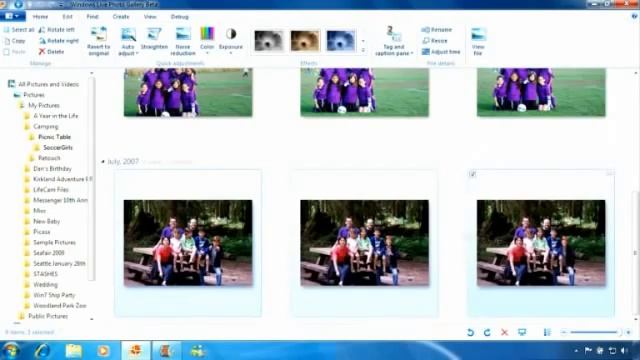The image size is (640, 360).
Task: Click the Auto adjust magnifier icon
Action: pos(128,35)
